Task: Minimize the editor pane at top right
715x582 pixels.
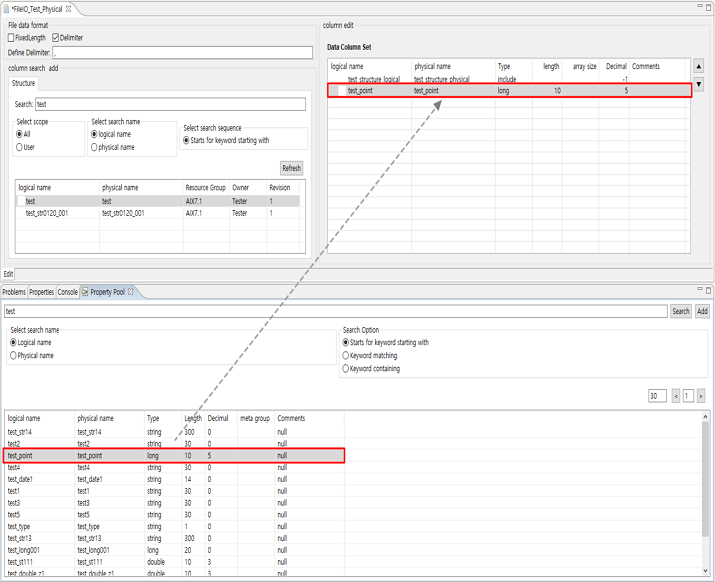Action: (x=700, y=5)
